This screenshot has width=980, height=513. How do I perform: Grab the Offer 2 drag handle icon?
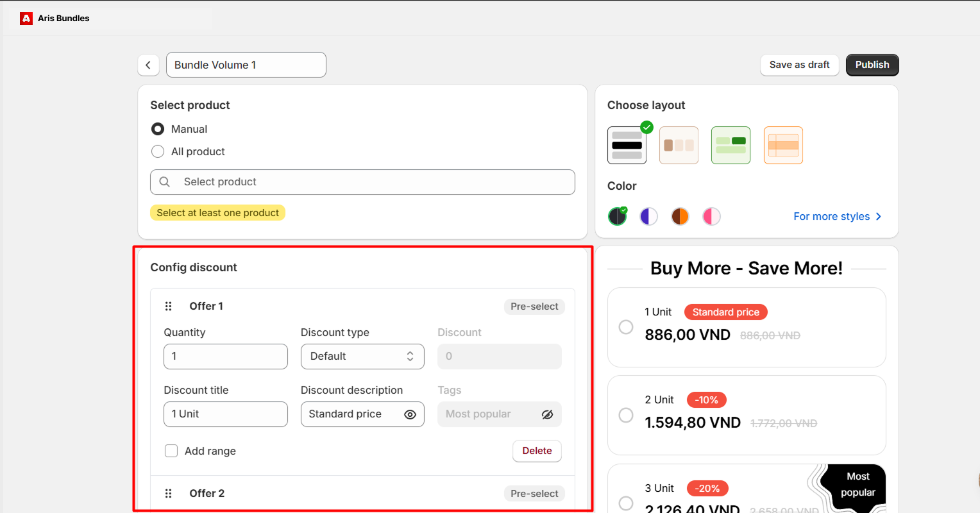point(169,494)
